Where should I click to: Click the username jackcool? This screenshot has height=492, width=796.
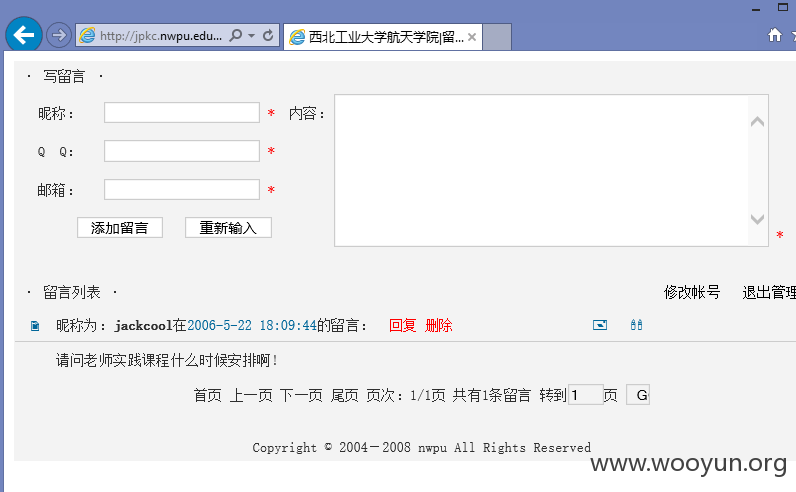(x=144, y=325)
